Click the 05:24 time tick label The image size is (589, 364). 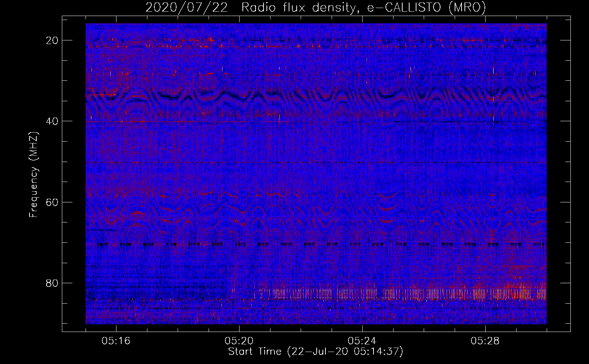[x=362, y=341]
